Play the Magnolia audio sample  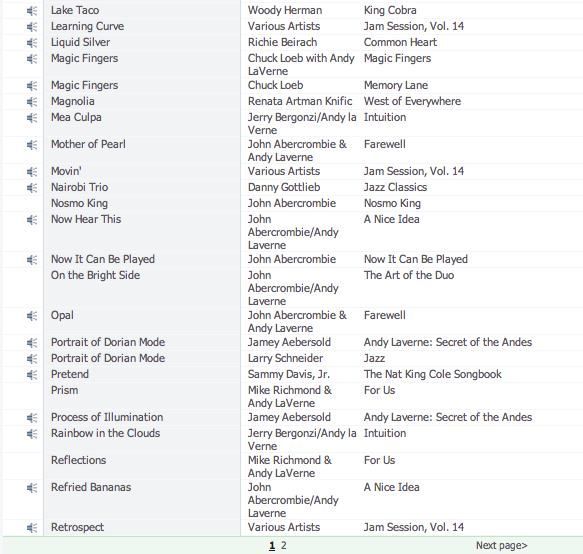click(x=32, y=102)
